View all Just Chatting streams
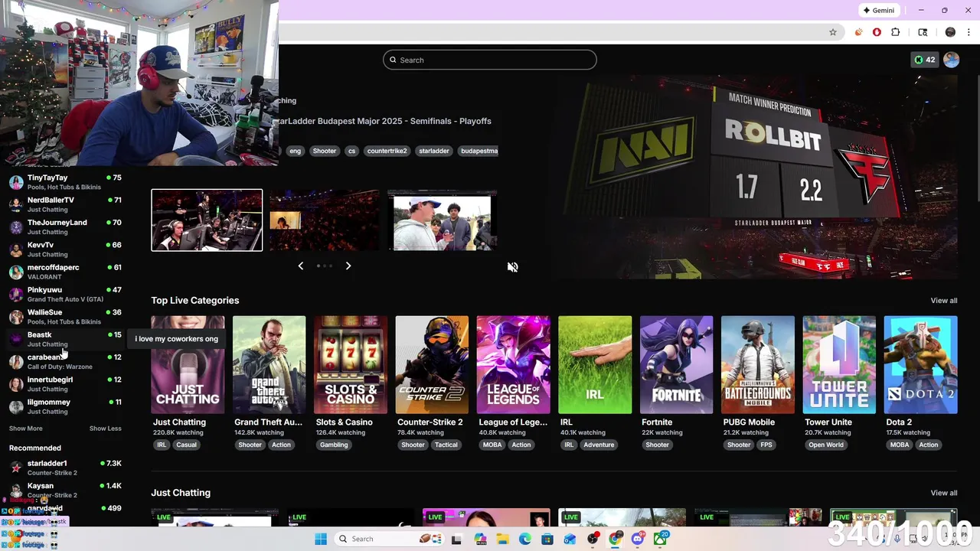This screenshot has height=551, width=980. [x=944, y=493]
